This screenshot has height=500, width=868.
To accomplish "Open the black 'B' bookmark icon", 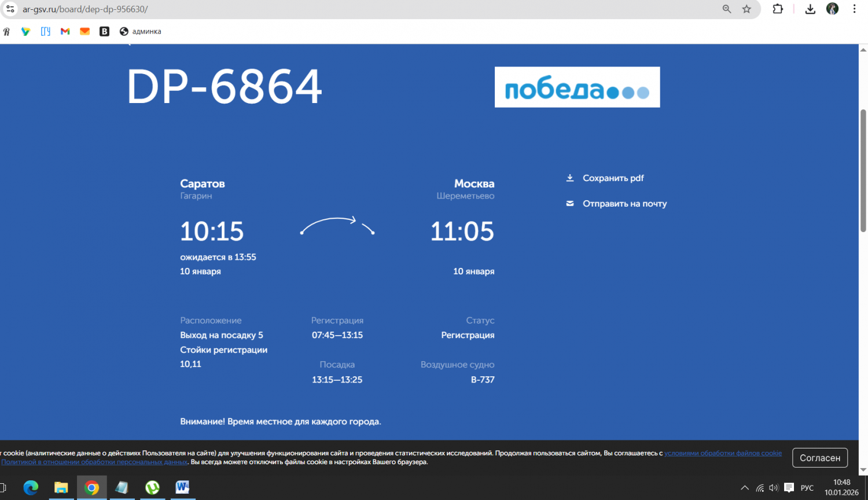I will 104,32.
